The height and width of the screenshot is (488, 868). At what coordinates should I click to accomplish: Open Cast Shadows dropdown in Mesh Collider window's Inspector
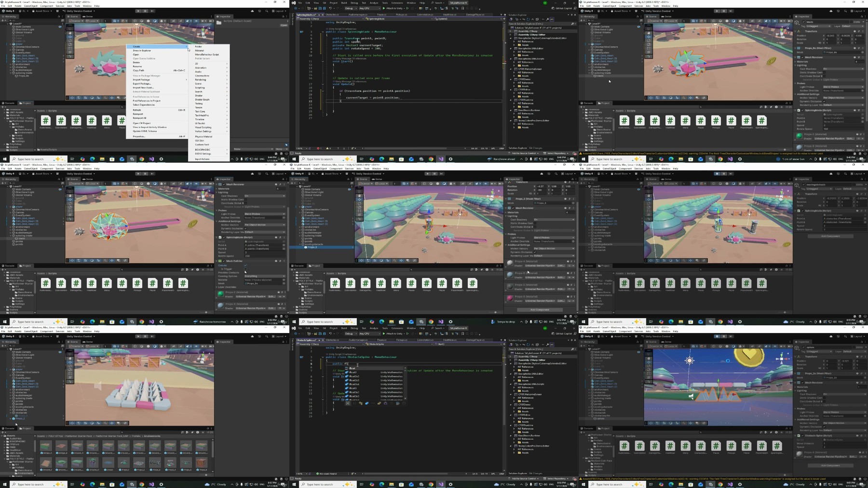(265, 196)
